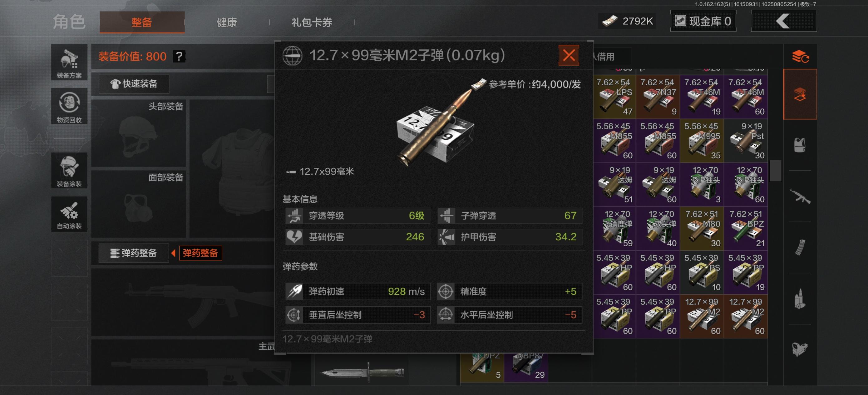Image resolution: width=868 pixels, height=395 pixels.
Task: Open the 物资回收 recycle icon
Action: coord(69,106)
